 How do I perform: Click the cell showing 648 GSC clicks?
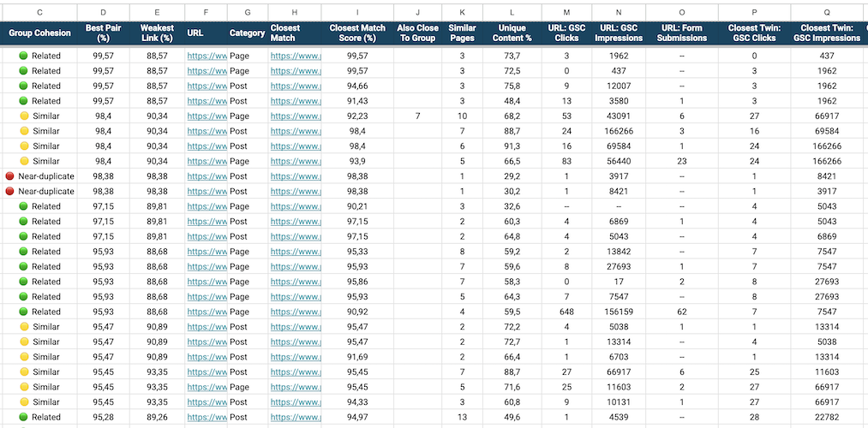(x=566, y=312)
